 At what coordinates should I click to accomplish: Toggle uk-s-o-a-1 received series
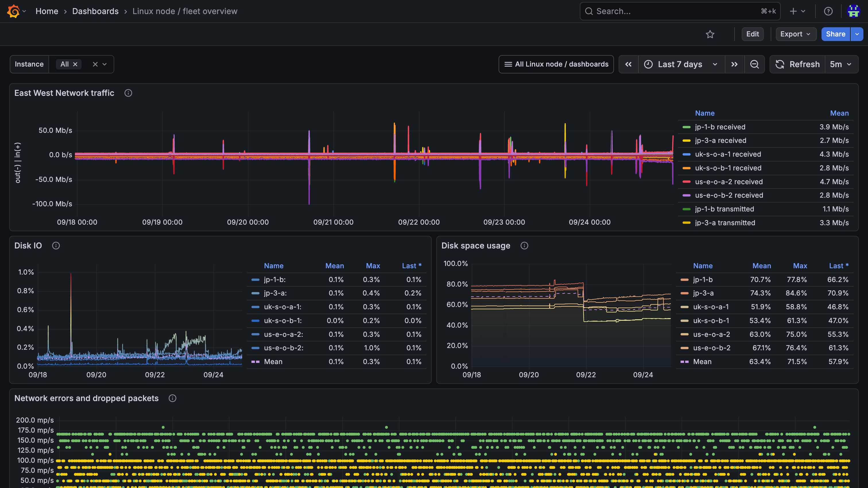(728, 154)
